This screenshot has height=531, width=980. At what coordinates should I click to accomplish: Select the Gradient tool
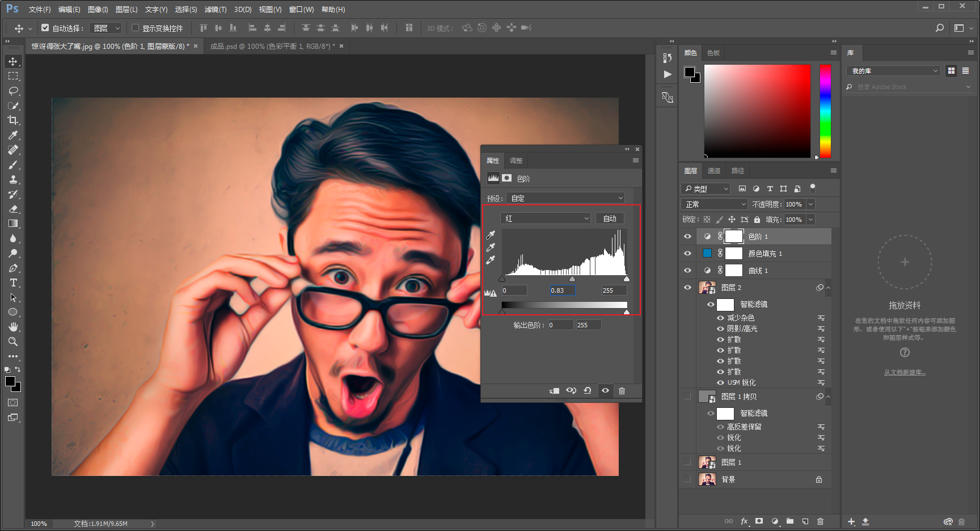(x=13, y=224)
